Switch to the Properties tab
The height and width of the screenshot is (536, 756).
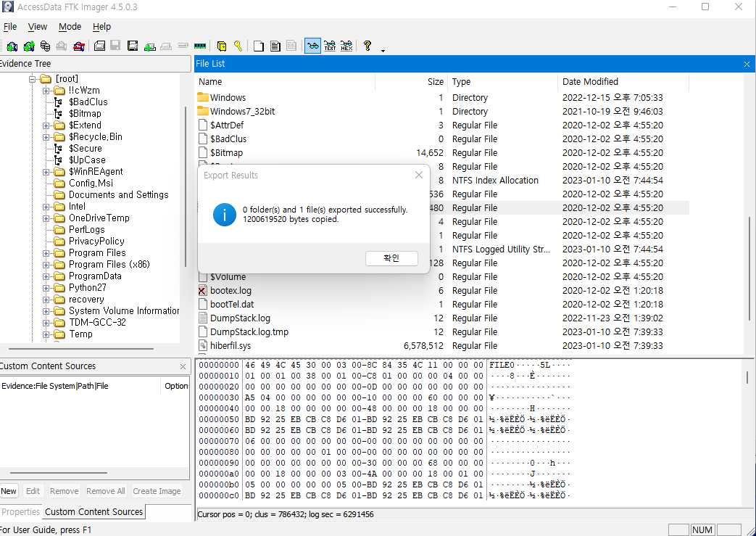pyautogui.click(x=20, y=512)
